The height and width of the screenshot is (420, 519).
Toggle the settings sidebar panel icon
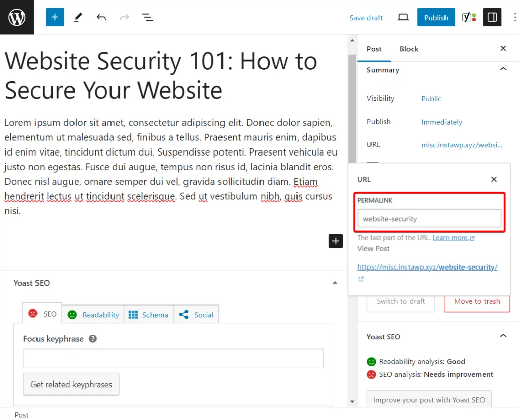pos(492,17)
